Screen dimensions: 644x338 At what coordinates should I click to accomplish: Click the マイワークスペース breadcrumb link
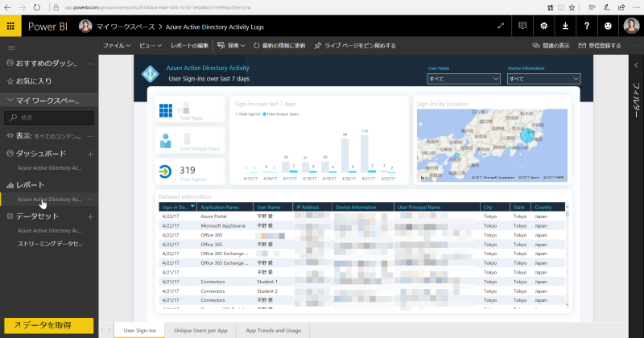pos(126,27)
